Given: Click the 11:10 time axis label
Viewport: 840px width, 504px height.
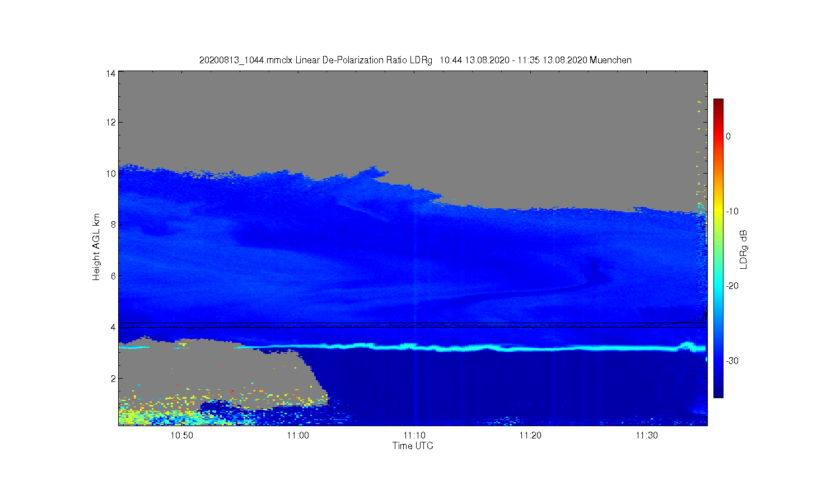Looking at the screenshot, I should [414, 435].
